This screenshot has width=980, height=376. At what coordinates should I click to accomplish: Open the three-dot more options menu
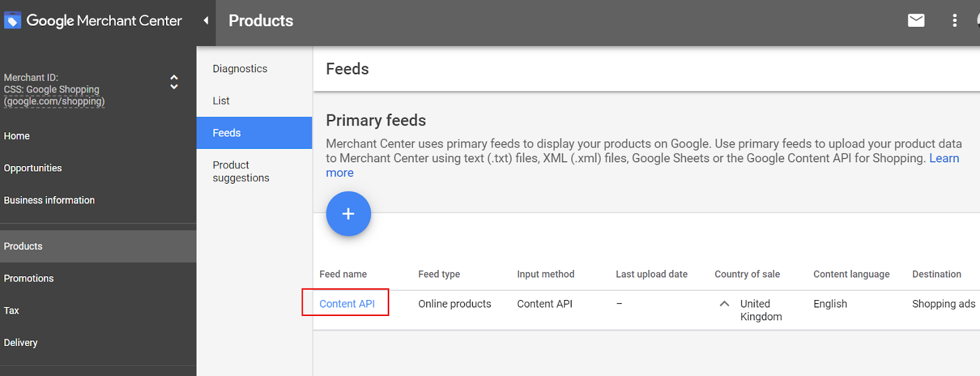[954, 20]
